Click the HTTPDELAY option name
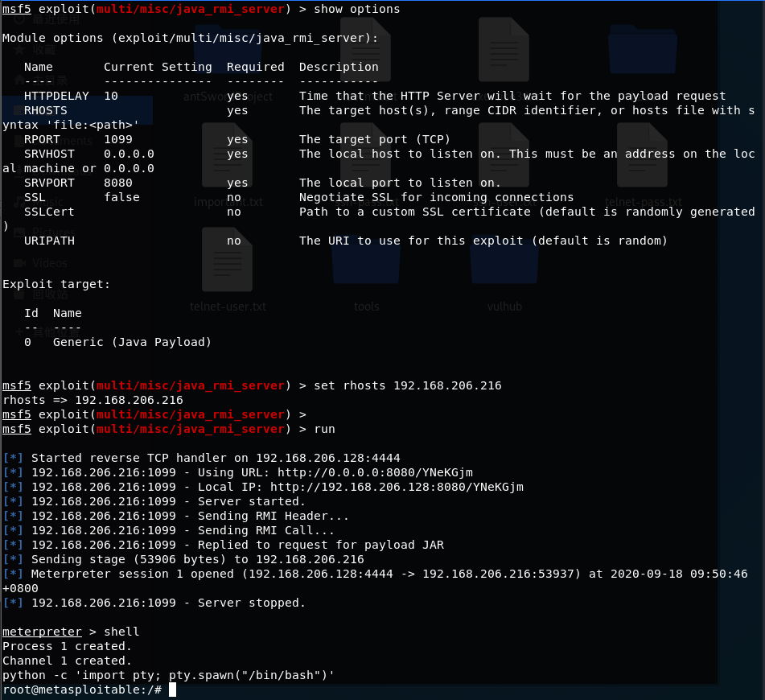Image resolution: width=765 pixels, height=700 pixels. point(56,96)
